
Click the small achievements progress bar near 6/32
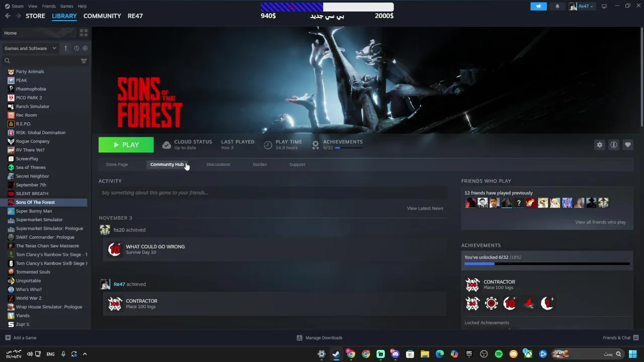click(349, 148)
